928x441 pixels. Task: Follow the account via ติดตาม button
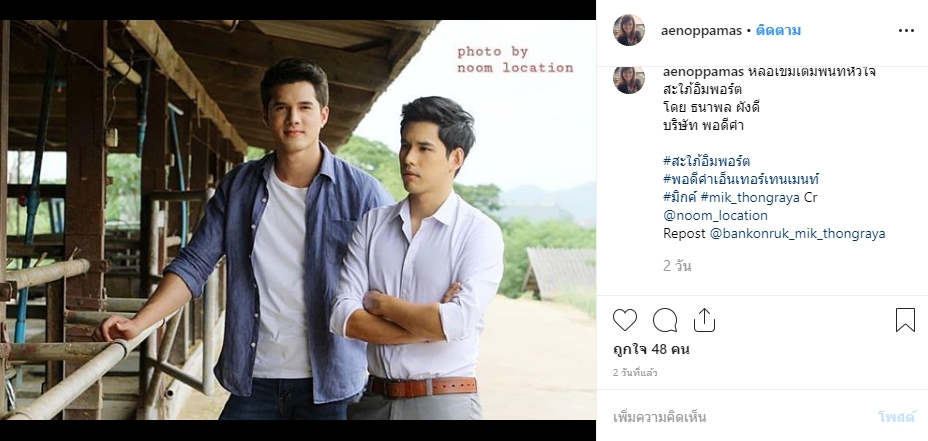click(778, 31)
